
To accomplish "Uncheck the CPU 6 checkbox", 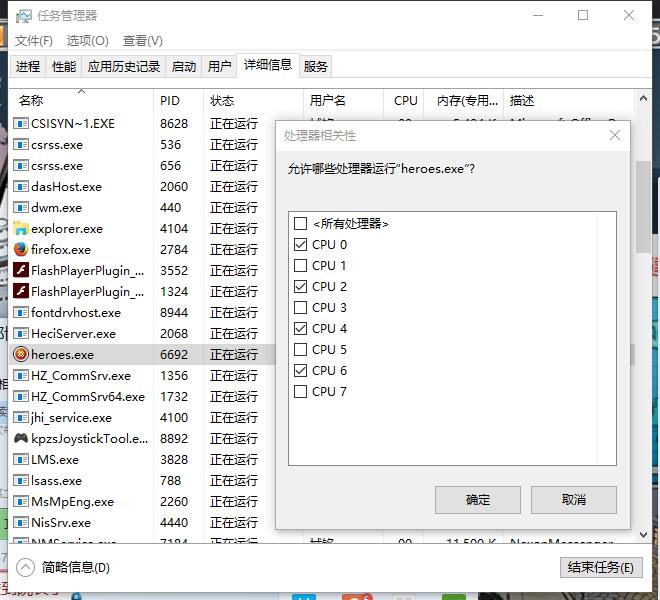I will 300,371.
